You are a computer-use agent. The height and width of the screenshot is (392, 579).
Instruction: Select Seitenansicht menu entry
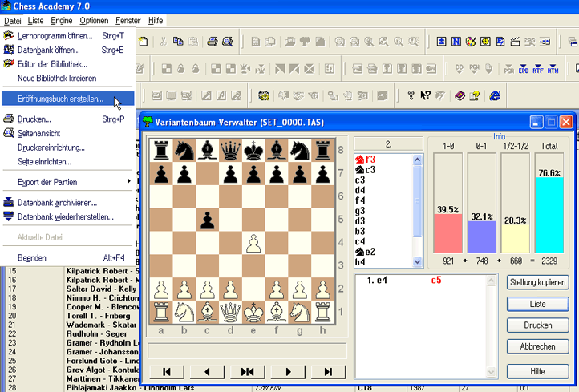[68, 133]
